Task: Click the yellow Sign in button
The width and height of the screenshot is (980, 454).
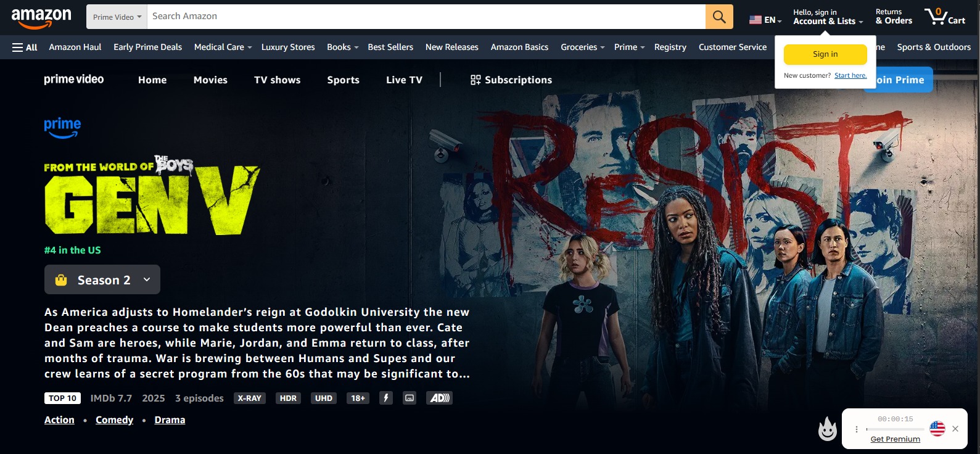Action: 825,54
